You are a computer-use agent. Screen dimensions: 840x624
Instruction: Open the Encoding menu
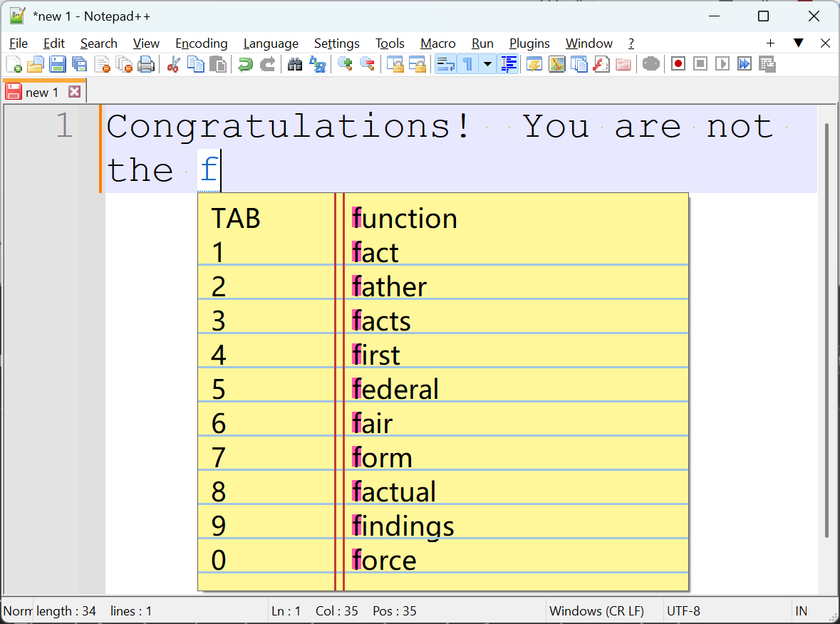click(x=202, y=43)
